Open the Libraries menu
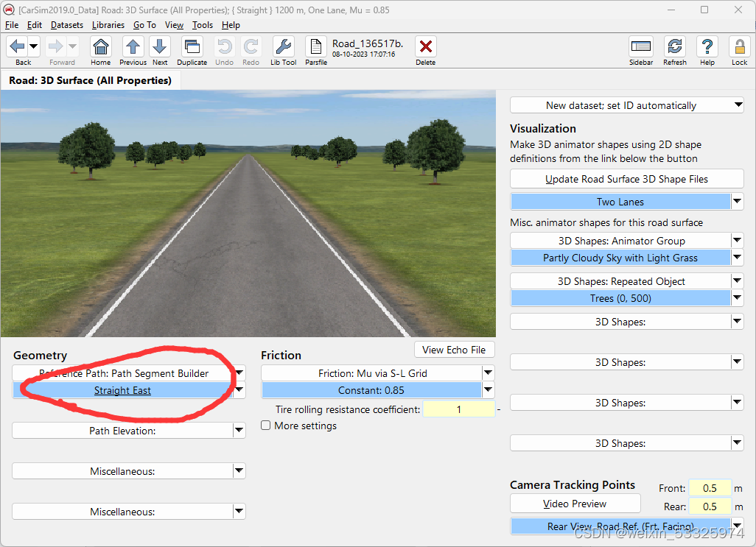 (108, 24)
